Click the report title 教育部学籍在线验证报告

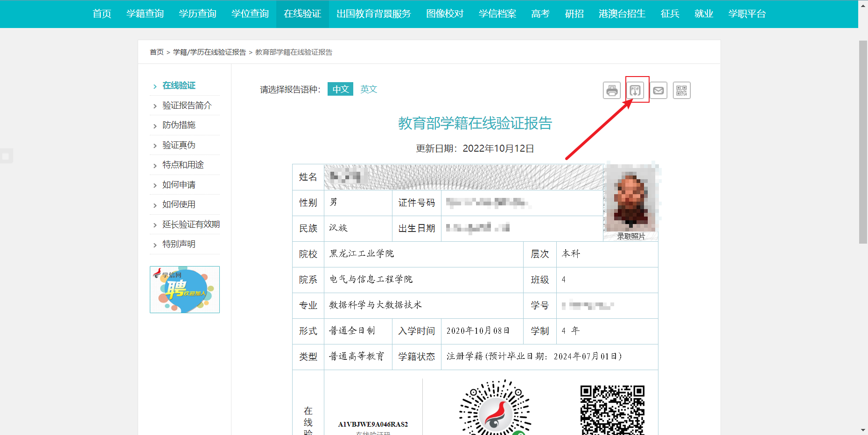[475, 123]
